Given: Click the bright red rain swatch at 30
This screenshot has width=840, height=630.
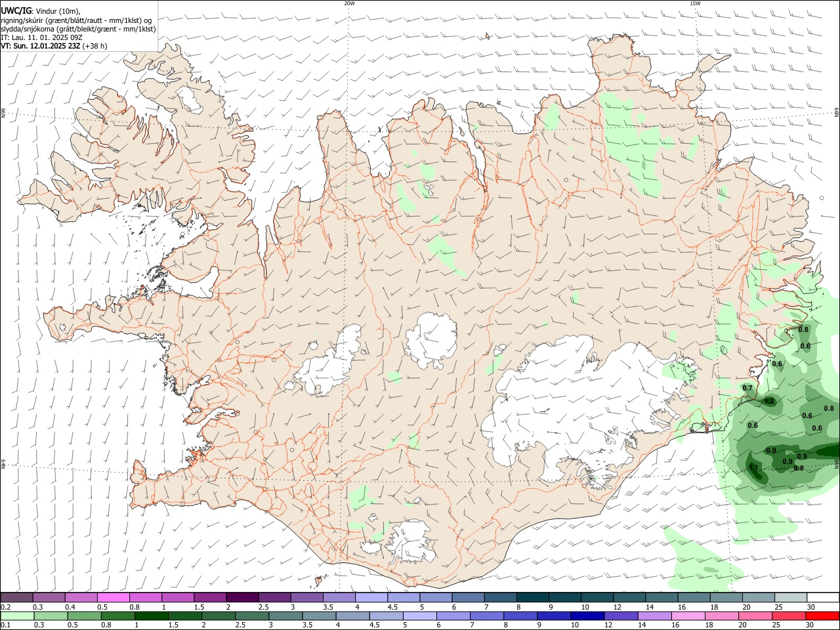Looking at the screenshot, I should pos(822,616).
